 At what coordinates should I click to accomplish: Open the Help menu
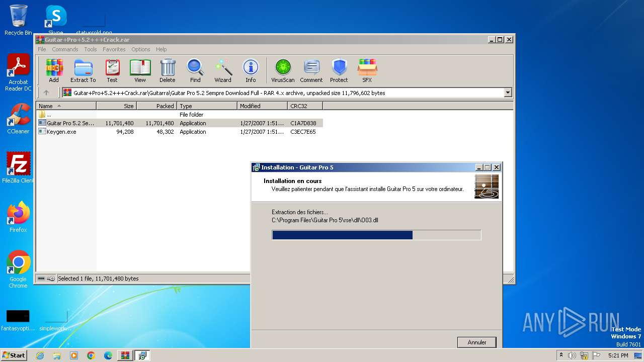pyautogui.click(x=161, y=49)
